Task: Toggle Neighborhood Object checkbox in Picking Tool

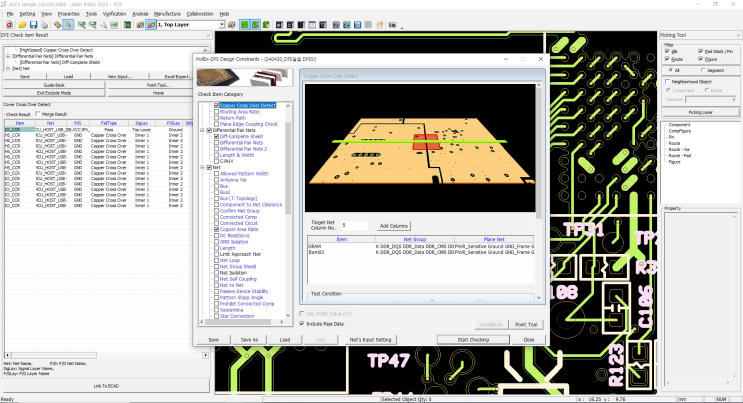Action: (668, 82)
